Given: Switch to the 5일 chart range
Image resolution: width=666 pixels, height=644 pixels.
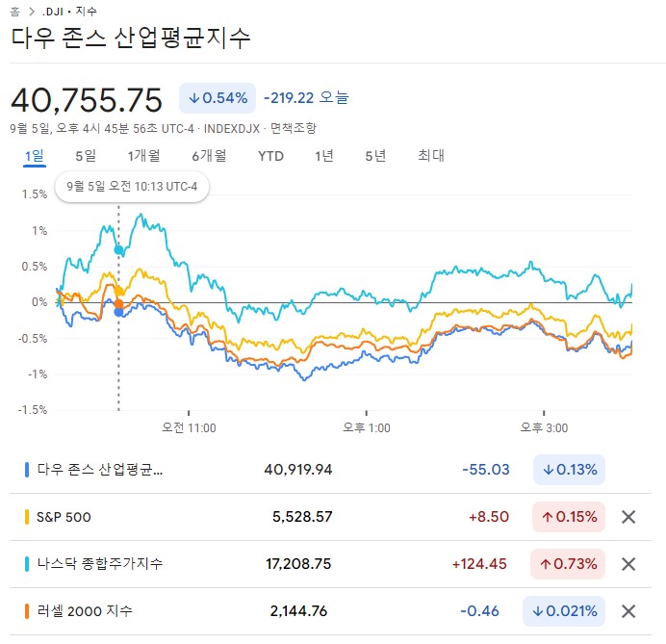Looking at the screenshot, I should pyautogui.click(x=85, y=156).
